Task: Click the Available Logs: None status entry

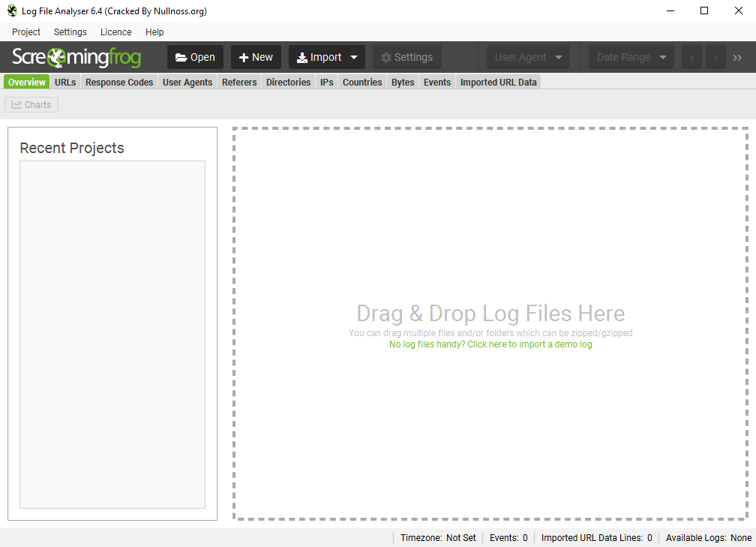Action: tap(708, 538)
